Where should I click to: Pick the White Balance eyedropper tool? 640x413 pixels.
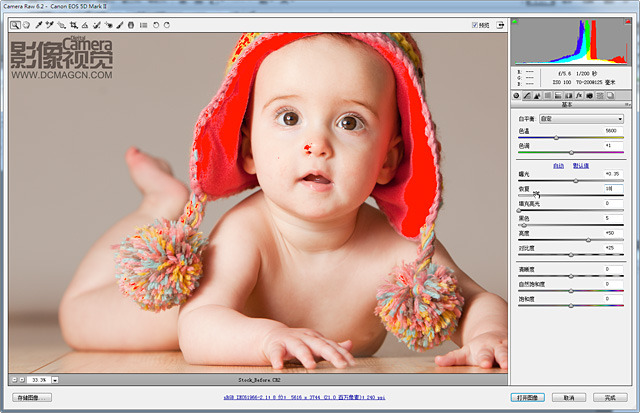coord(39,24)
